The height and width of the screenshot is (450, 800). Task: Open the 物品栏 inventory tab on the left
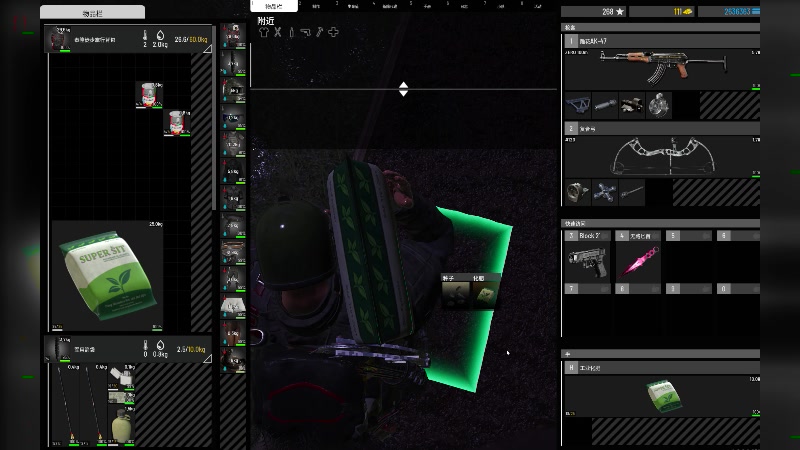tap(92, 13)
